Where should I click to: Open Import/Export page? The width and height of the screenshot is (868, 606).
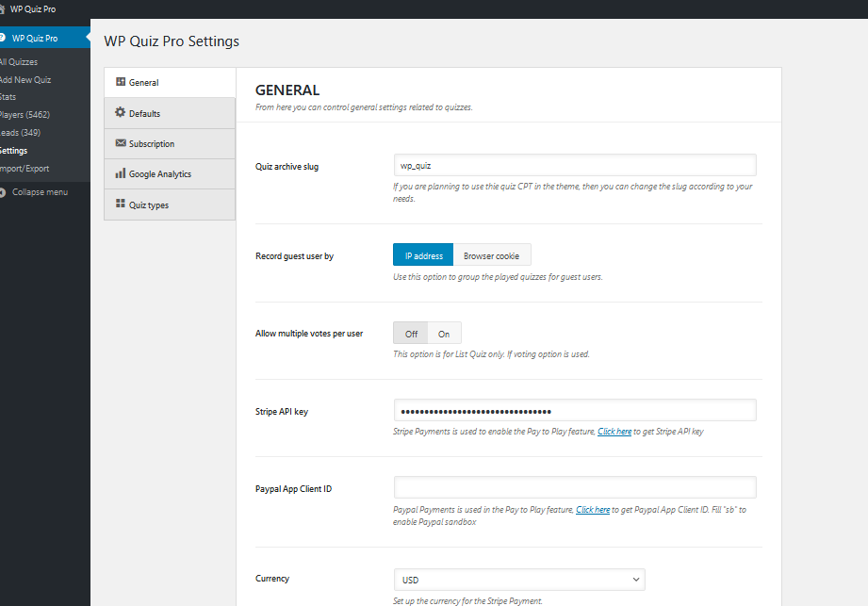[x=25, y=169]
